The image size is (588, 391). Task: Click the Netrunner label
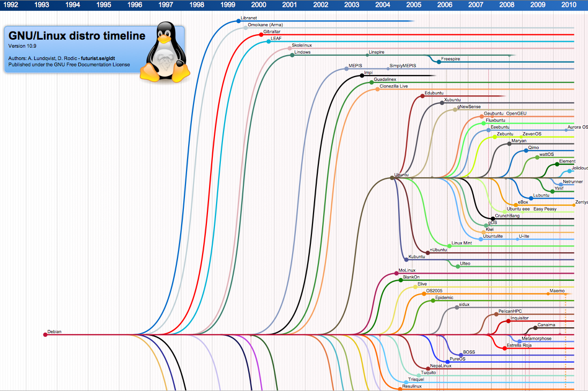[572, 182]
